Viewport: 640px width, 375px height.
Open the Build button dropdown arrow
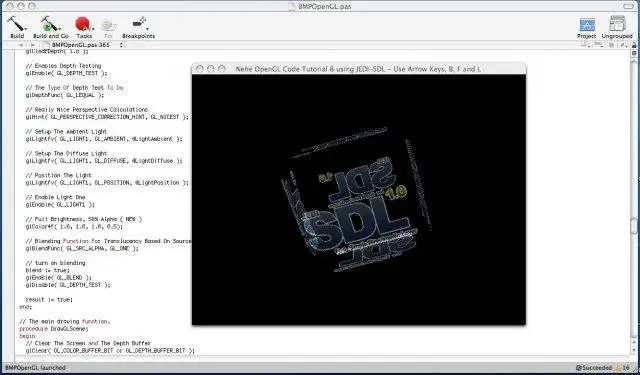[26, 29]
